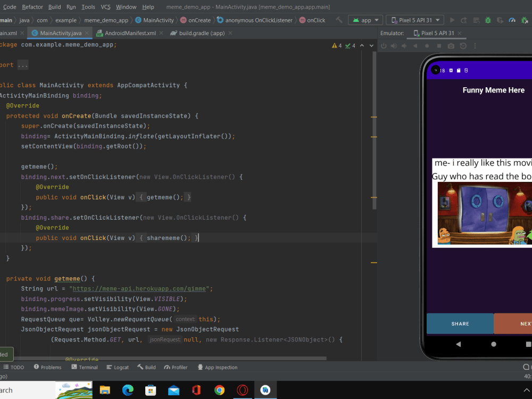Open the Problems tool window
Viewport: 532px width, 399px height.
pos(47,367)
